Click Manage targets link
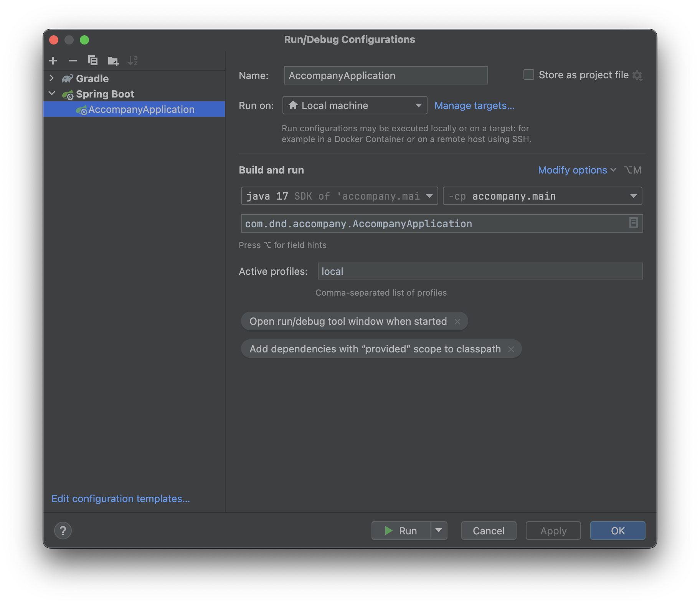The image size is (700, 605). coord(474,106)
